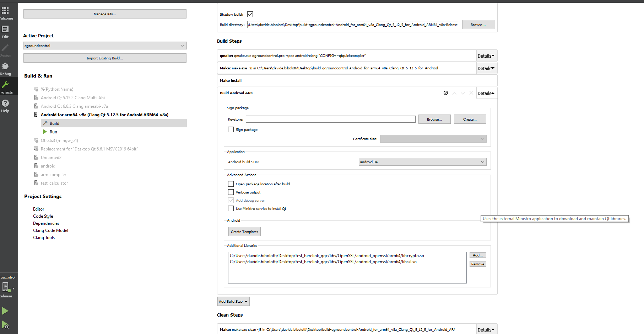The height and width of the screenshot is (334, 644).
Task: Start debugging with Run-debug icon
Action: pyautogui.click(x=5, y=324)
